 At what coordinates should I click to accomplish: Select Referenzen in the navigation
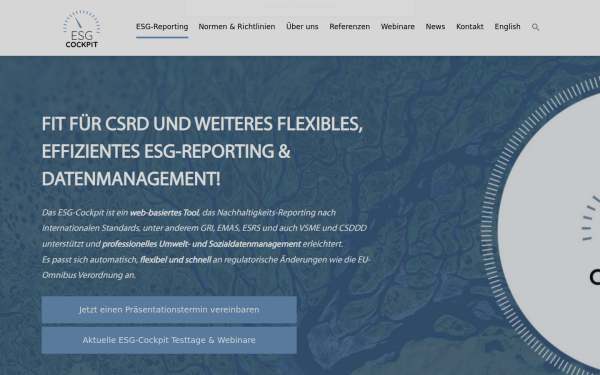click(x=349, y=27)
